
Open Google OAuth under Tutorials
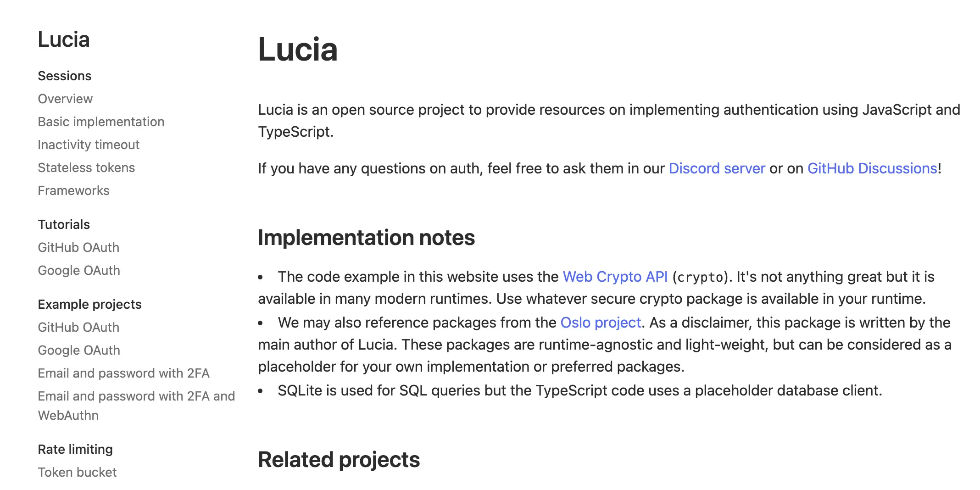click(79, 270)
